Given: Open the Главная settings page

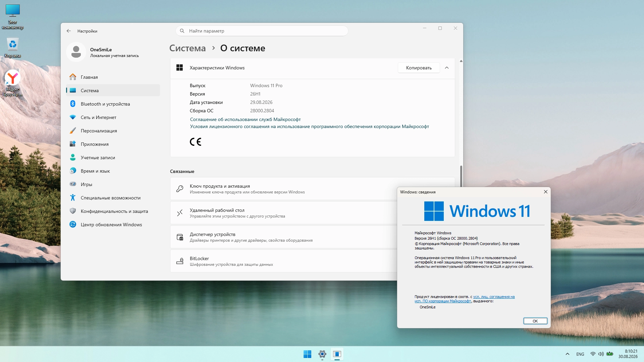Looking at the screenshot, I should click(x=113, y=77).
